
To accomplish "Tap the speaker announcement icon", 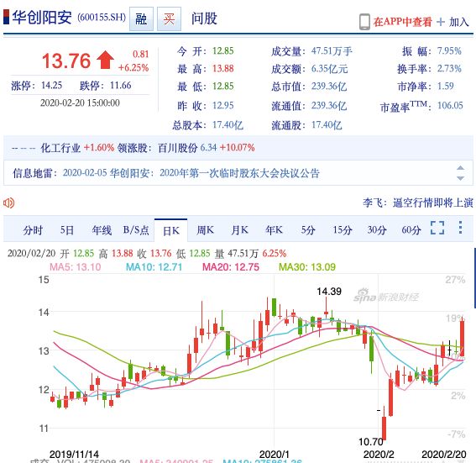I will (8, 203).
